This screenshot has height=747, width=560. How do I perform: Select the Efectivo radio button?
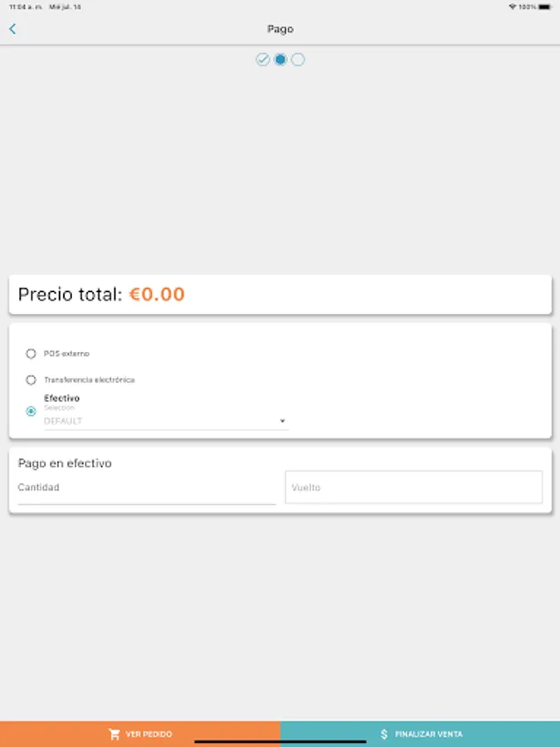click(32, 411)
